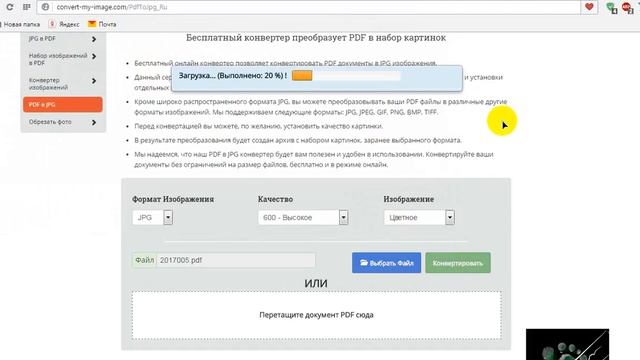Viewport: 640px width, 360px height.
Task: Click the bookmarks panel icon beside reload
Action: [x=27, y=7]
